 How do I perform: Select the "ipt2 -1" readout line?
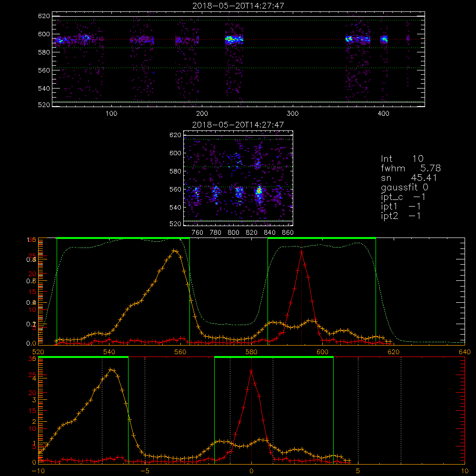pos(401,216)
